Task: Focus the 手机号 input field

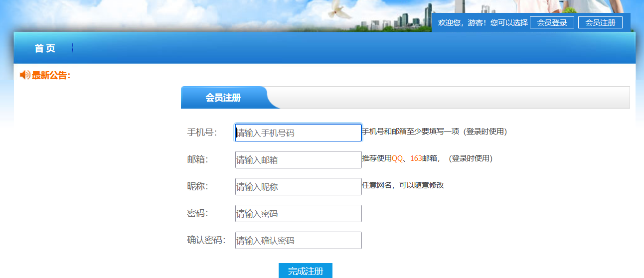Action: 298,133
